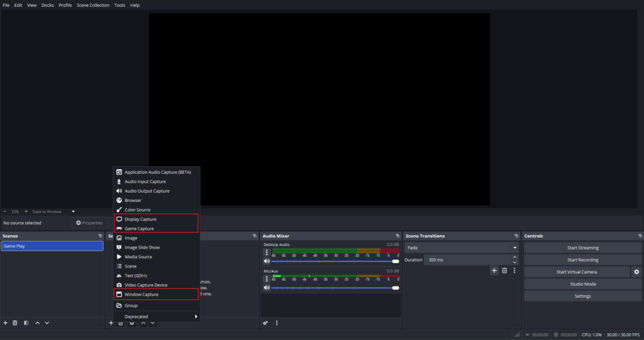Adjust Desktop Audio volume slider
The image size is (644, 340).
pos(335,261)
